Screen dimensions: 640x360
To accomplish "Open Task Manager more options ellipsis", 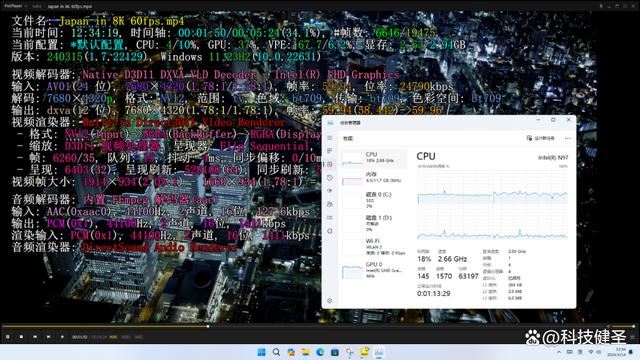I will coord(567,138).
